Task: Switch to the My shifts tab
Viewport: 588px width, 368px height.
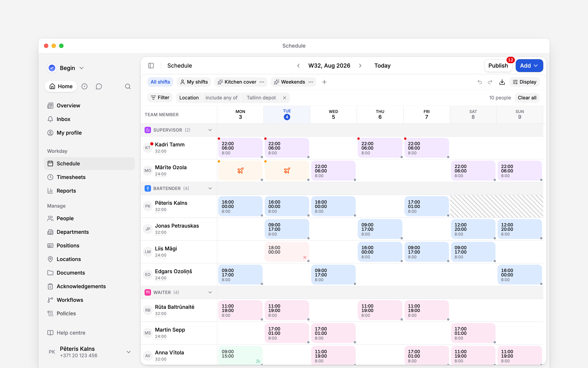Action: [194, 82]
